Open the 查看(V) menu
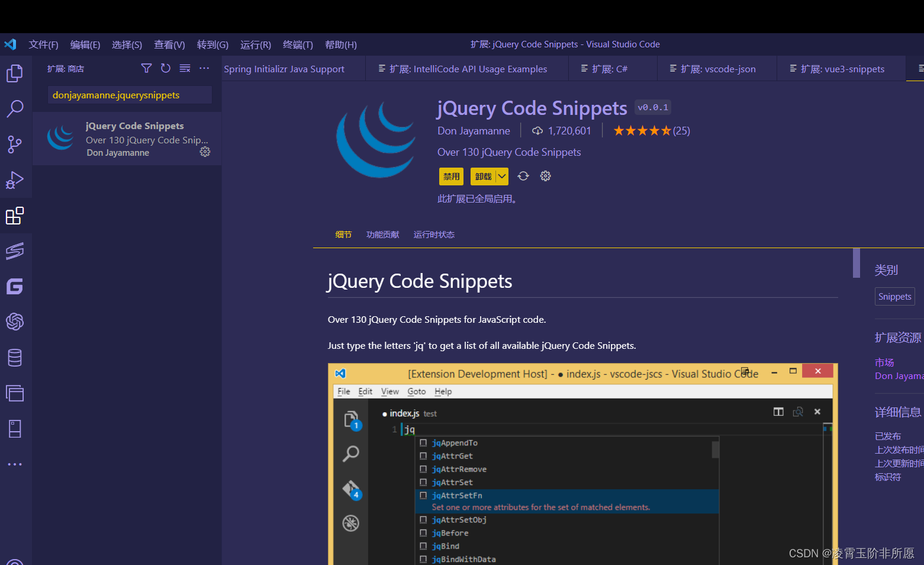Image resolution: width=924 pixels, height=565 pixels. click(169, 44)
